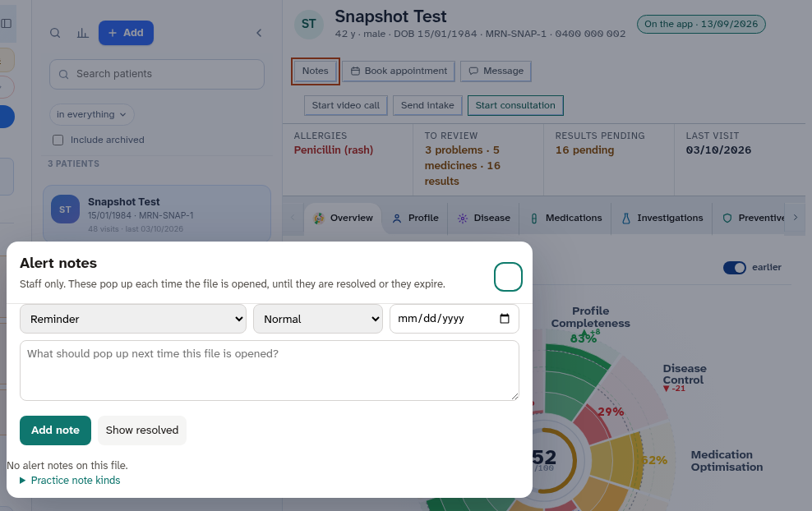Click Start consultation button
812x511 pixels.
click(515, 105)
